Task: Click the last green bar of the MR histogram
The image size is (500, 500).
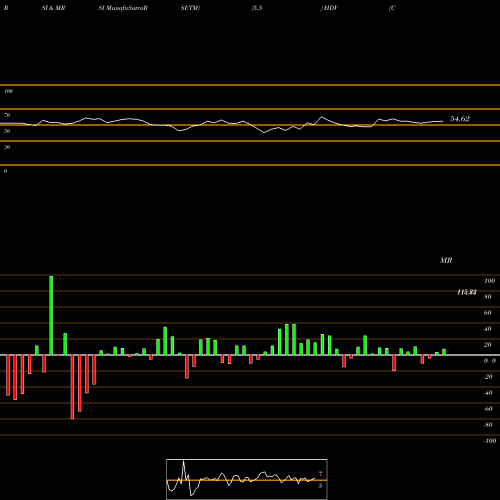Action: (x=444, y=352)
